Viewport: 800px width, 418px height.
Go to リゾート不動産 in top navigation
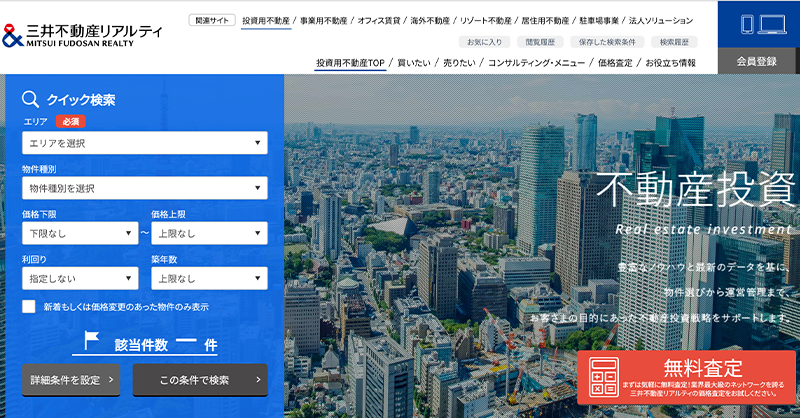pyautogui.click(x=486, y=20)
